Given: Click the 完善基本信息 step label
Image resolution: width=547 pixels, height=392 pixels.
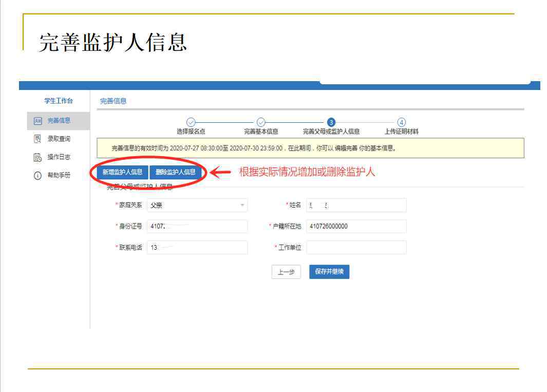Looking at the screenshot, I should tap(261, 132).
